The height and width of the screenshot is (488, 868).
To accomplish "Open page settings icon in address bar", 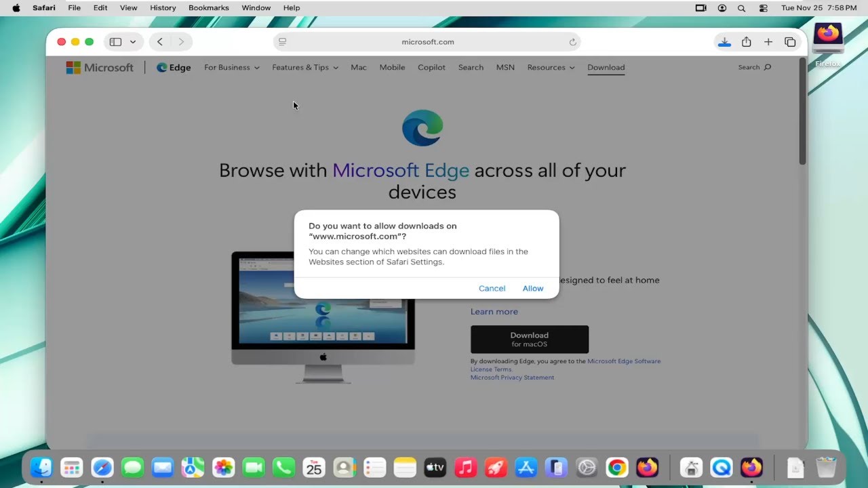I will point(283,42).
